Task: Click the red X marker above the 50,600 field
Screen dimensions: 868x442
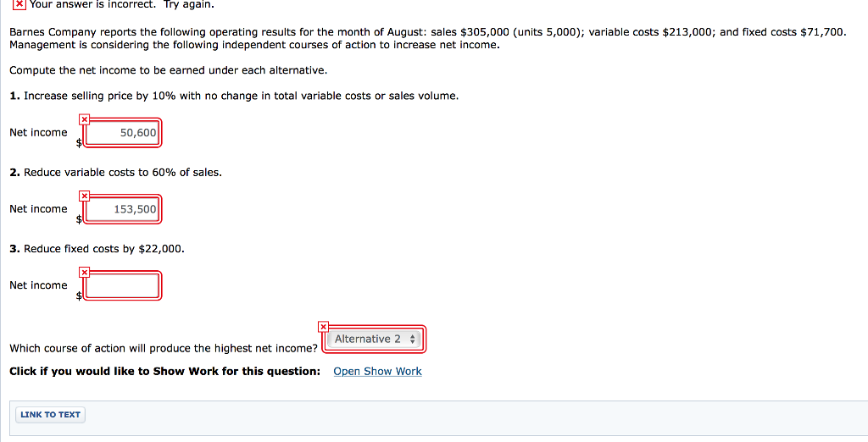Action: coord(84,119)
